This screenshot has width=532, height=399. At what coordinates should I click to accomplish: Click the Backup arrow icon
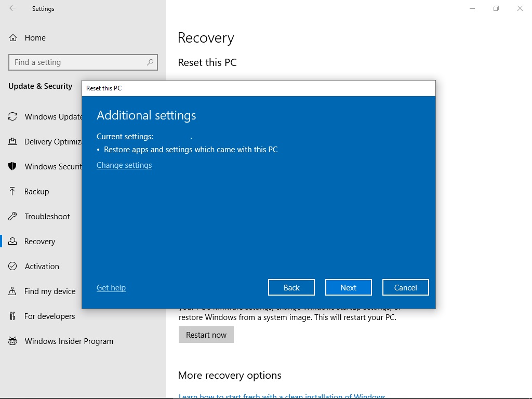(12, 191)
